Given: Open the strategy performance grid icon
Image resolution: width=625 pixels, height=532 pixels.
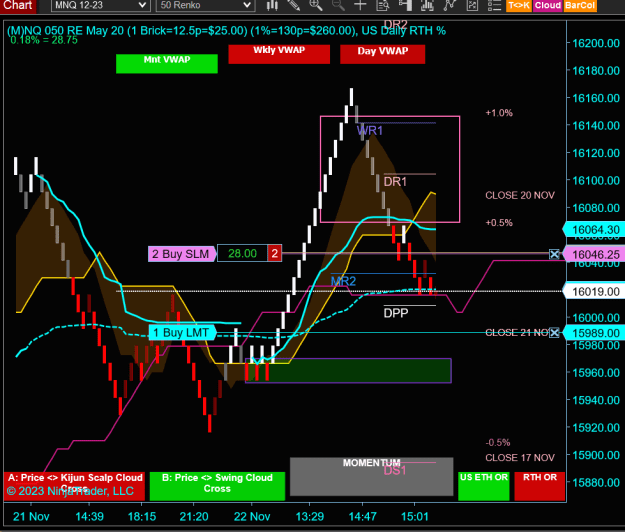Looking at the screenshot, I should 472,5.
